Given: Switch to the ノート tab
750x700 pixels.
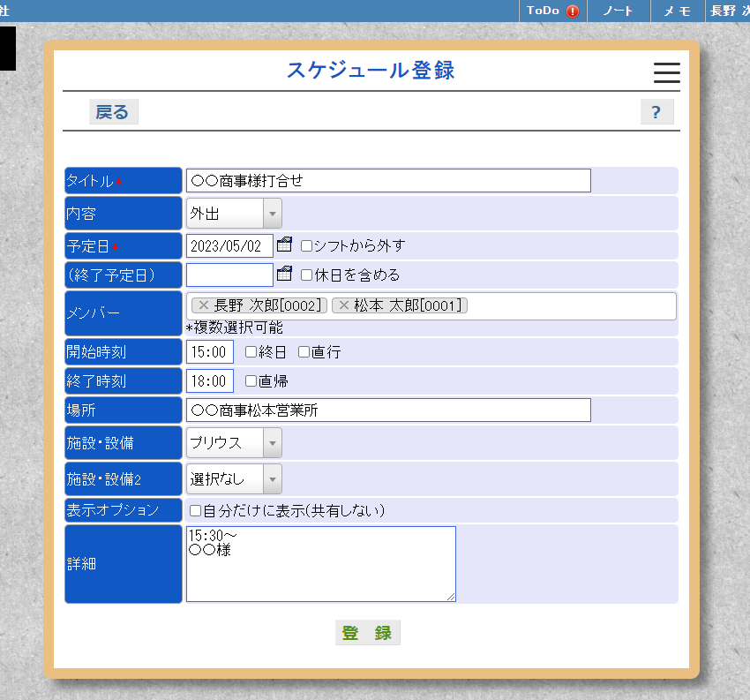Looking at the screenshot, I should (x=619, y=11).
